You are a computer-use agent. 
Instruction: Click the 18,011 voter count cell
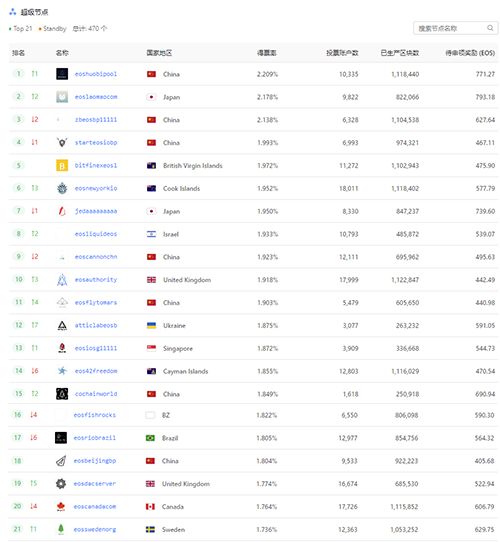click(x=349, y=188)
